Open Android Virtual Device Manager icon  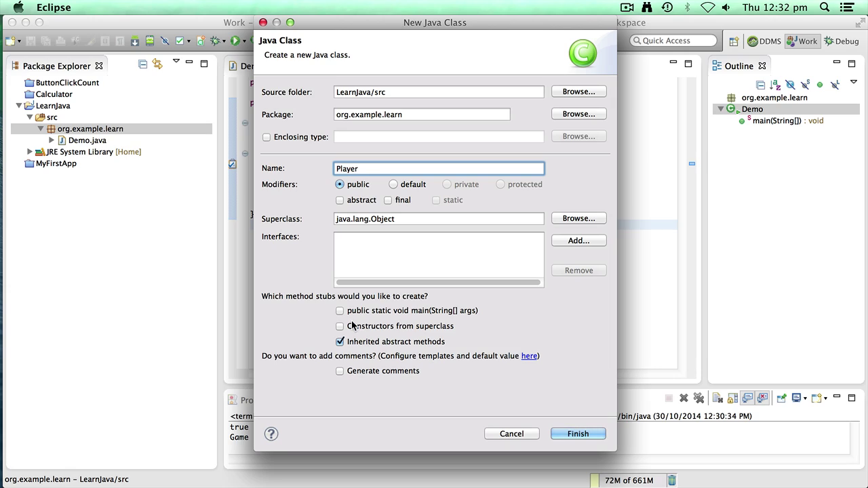(x=150, y=41)
